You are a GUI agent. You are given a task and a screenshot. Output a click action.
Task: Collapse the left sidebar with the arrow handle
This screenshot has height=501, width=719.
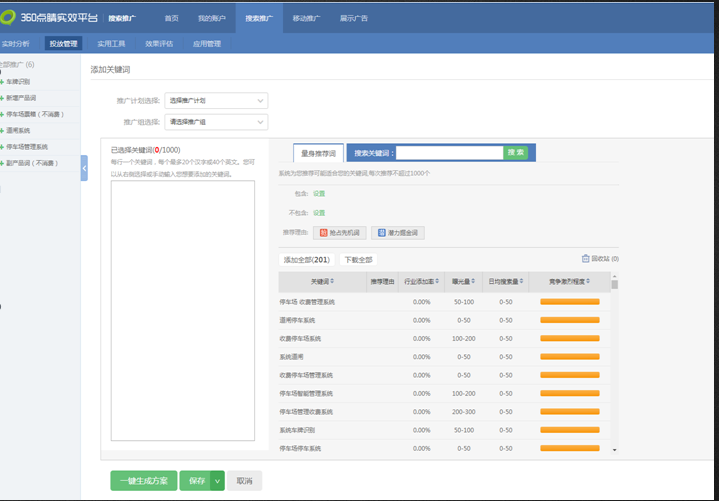pos(84,169)
